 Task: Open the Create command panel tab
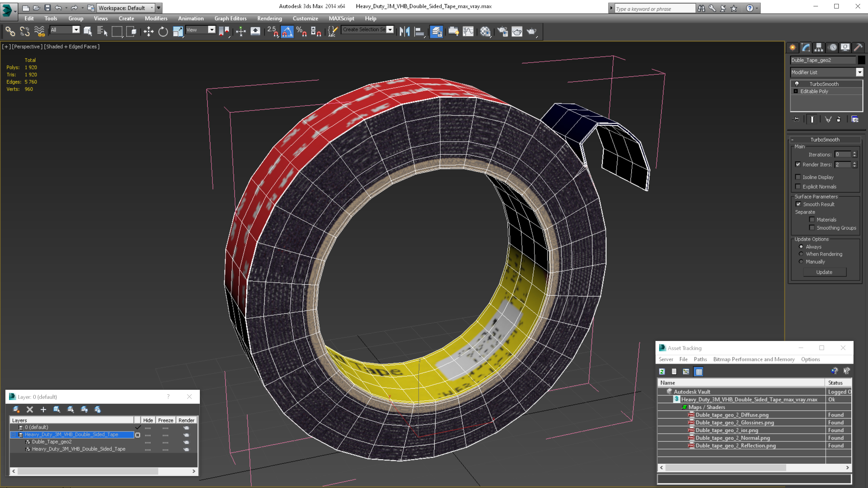793,48
